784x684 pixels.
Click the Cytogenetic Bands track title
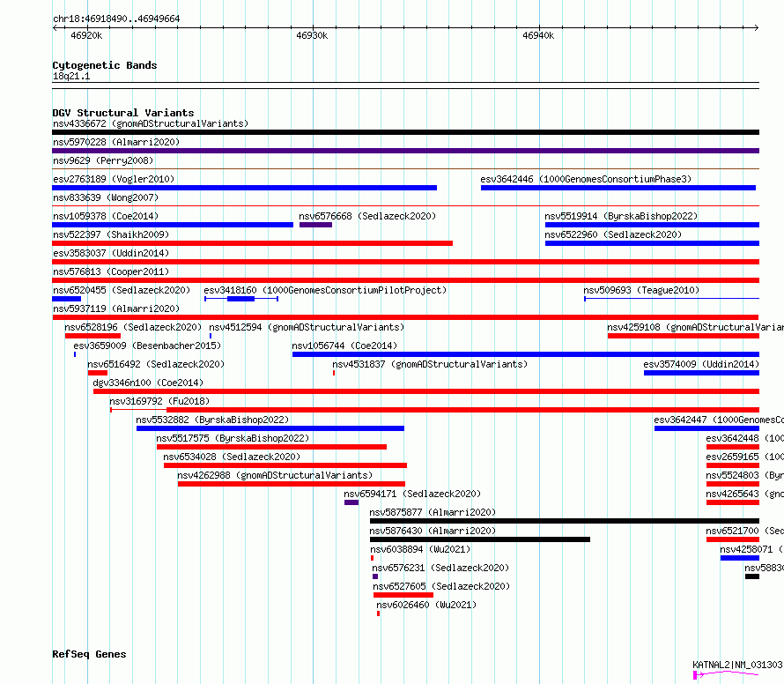pyautogui.click(x=105, y=65)
